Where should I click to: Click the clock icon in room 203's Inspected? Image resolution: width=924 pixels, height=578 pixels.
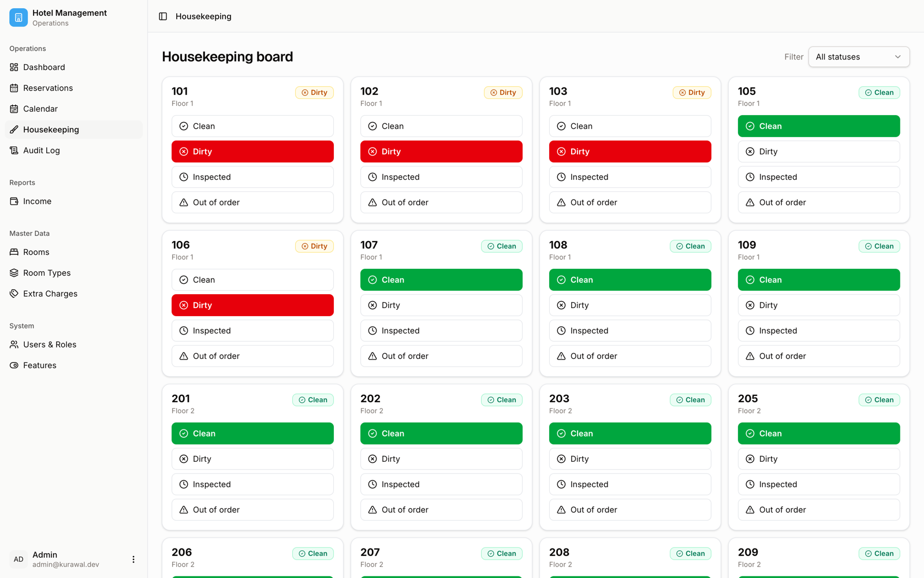[x=561, y=484]
